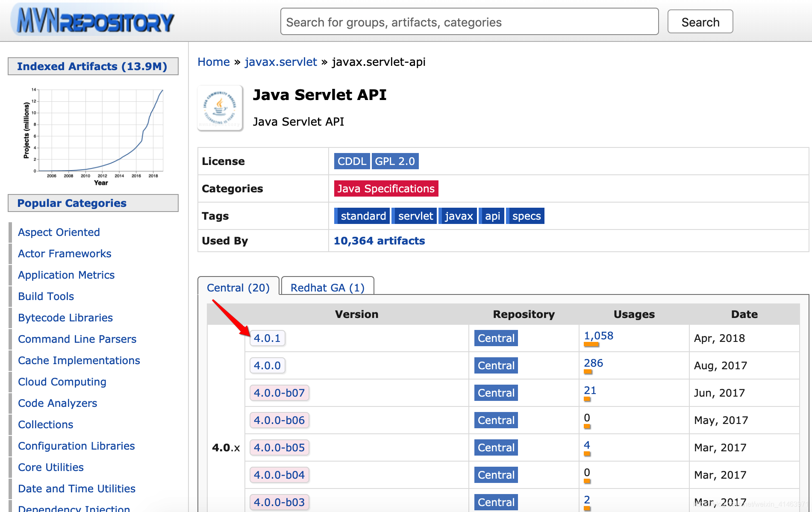
Task: Open version 4.0.0-b03
Action: [279, 502]
